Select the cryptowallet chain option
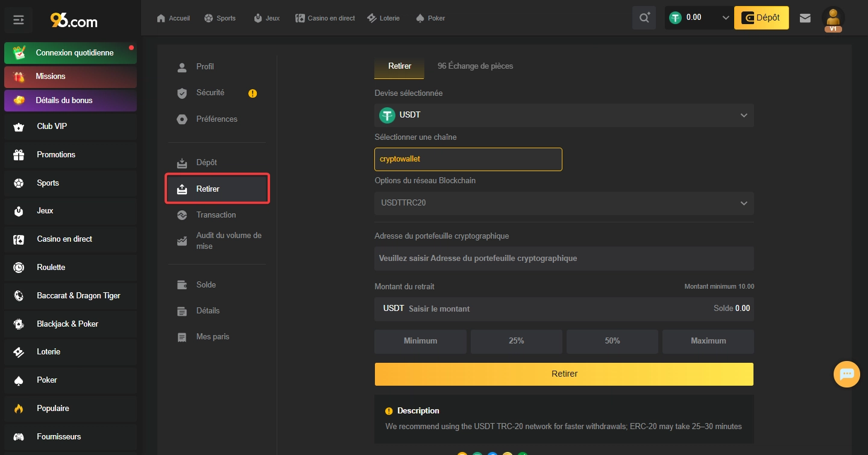The width and height of the screenshot is (868, 455). (468, 159)
